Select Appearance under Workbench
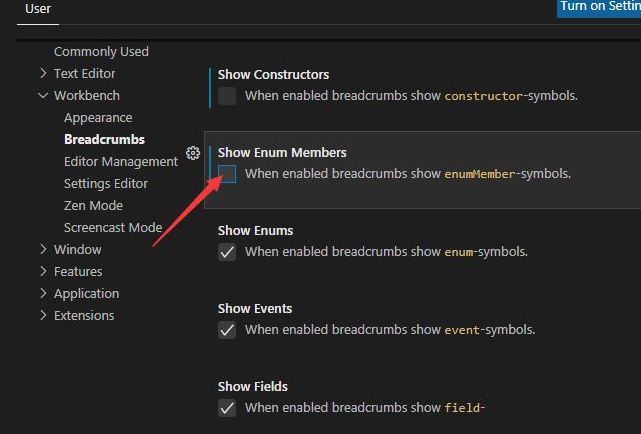641x434 pixels. click(98, 118)
